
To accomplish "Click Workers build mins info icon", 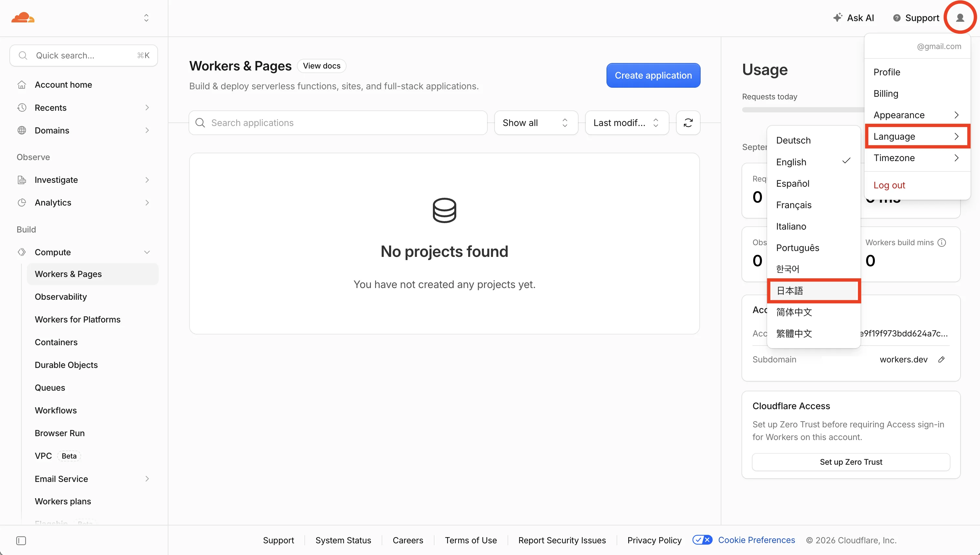I will pos(941,243).
